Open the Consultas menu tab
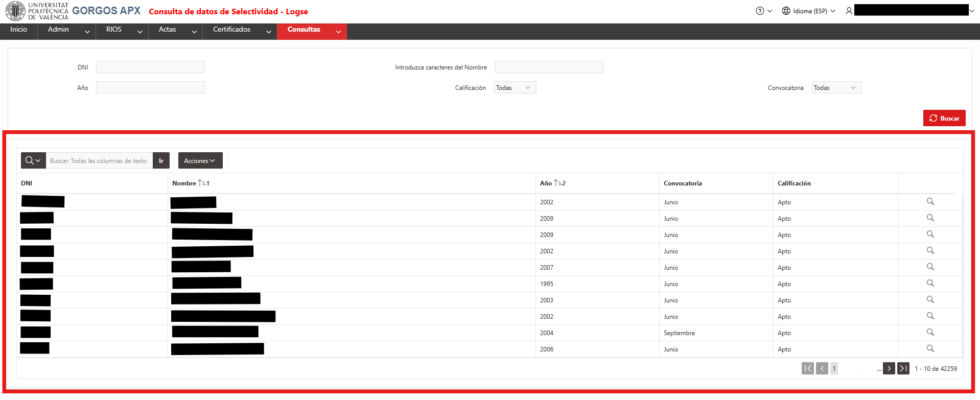 coord(312,31)
